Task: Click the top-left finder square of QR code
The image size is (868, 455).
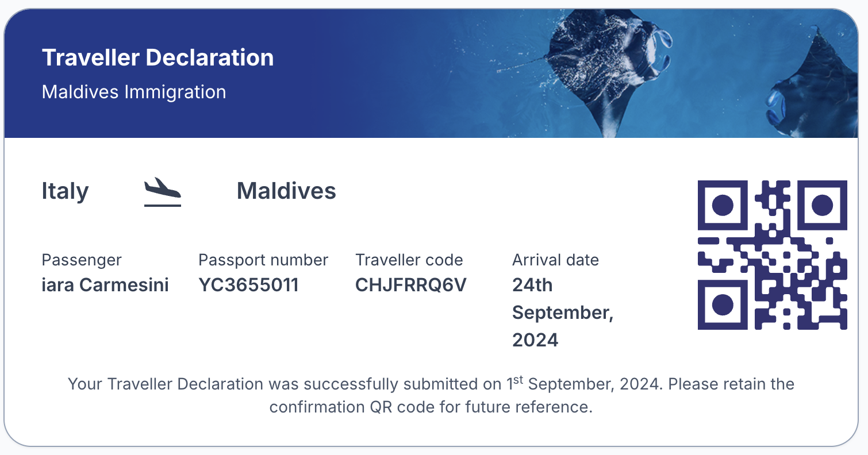Action: click(x=723, y=205)
